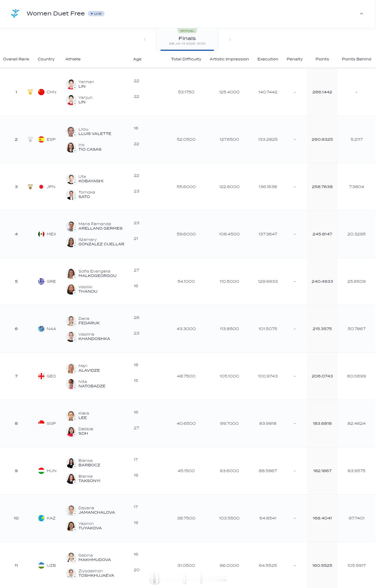The image size is (376, 588).
Task: Open Yanhan LIN athlete profile photo
Action: 71,84
